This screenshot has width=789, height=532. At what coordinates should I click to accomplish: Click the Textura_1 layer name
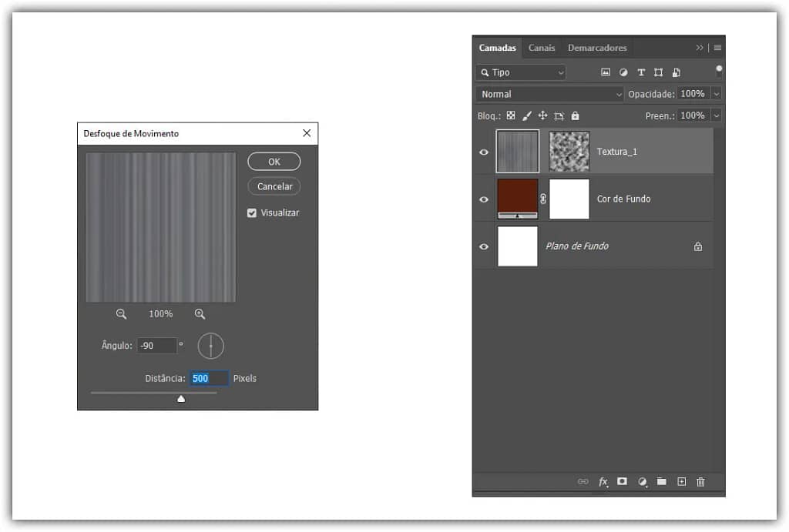(x=617, y=152)
